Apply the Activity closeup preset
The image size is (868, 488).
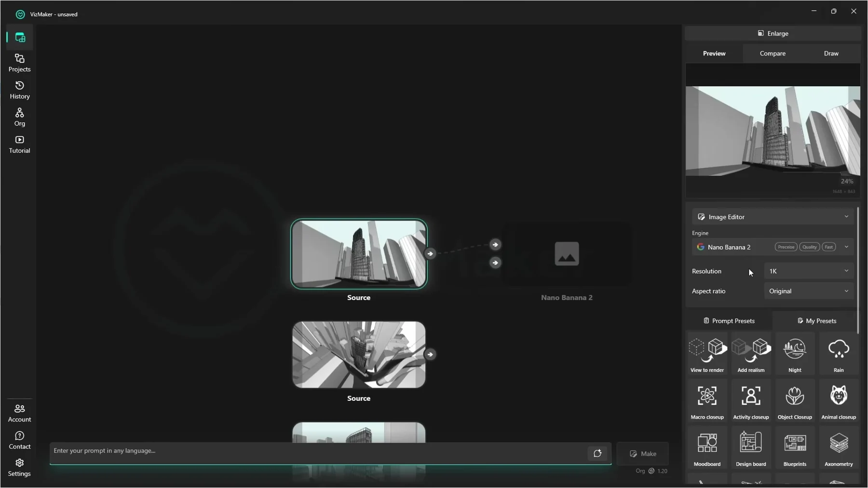751,400
